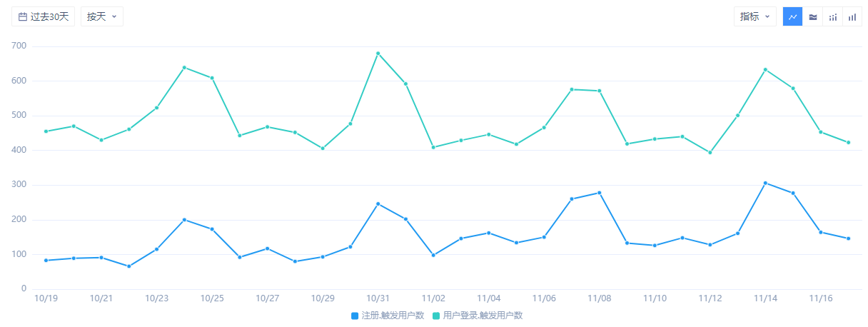The image size is (868, 327).
Task: Switch to stacked area chart view
Action: 813,16
